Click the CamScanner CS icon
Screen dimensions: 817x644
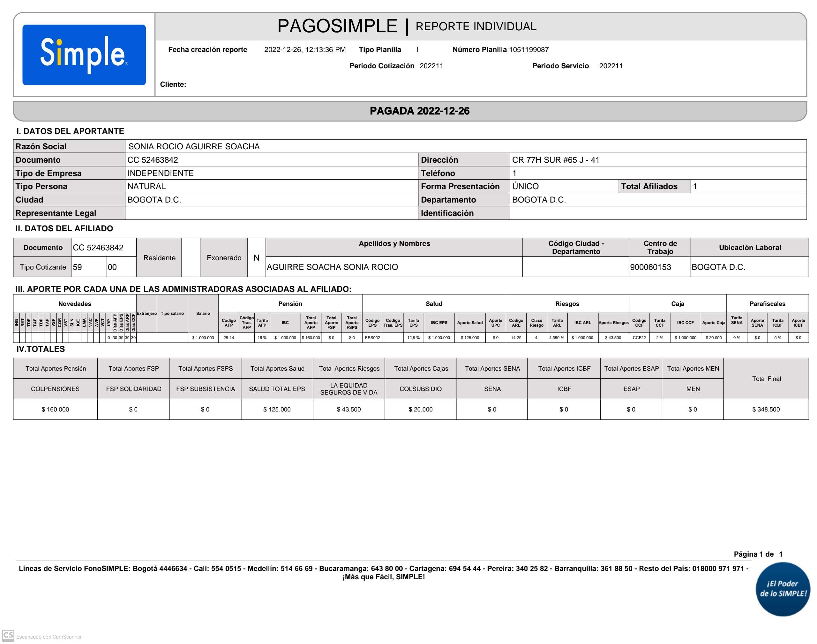[8, 635]
